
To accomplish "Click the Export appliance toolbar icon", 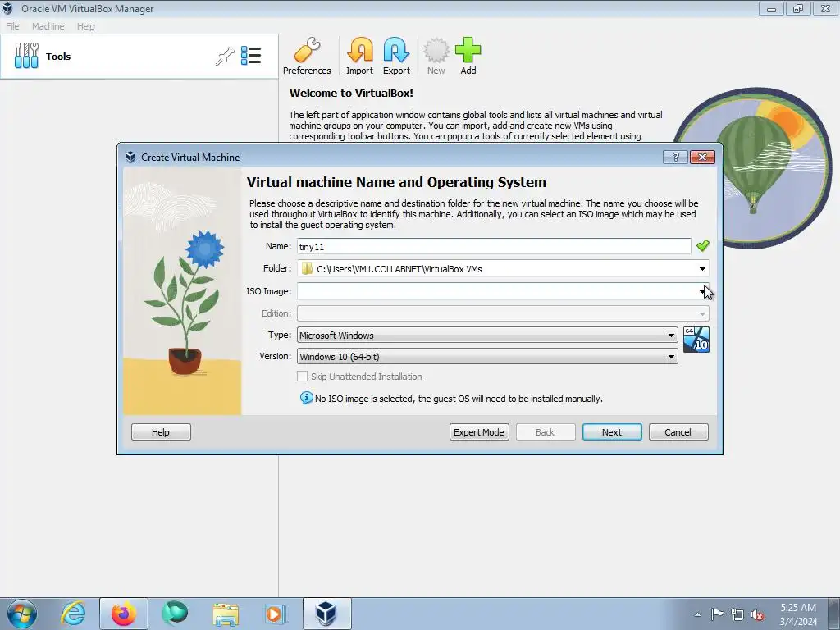I will [x=396, y=57].
